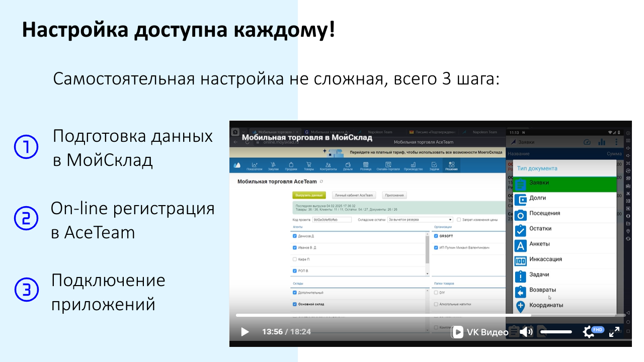
Task: Open Онлайн-торговля section icon
Action: 388,166
